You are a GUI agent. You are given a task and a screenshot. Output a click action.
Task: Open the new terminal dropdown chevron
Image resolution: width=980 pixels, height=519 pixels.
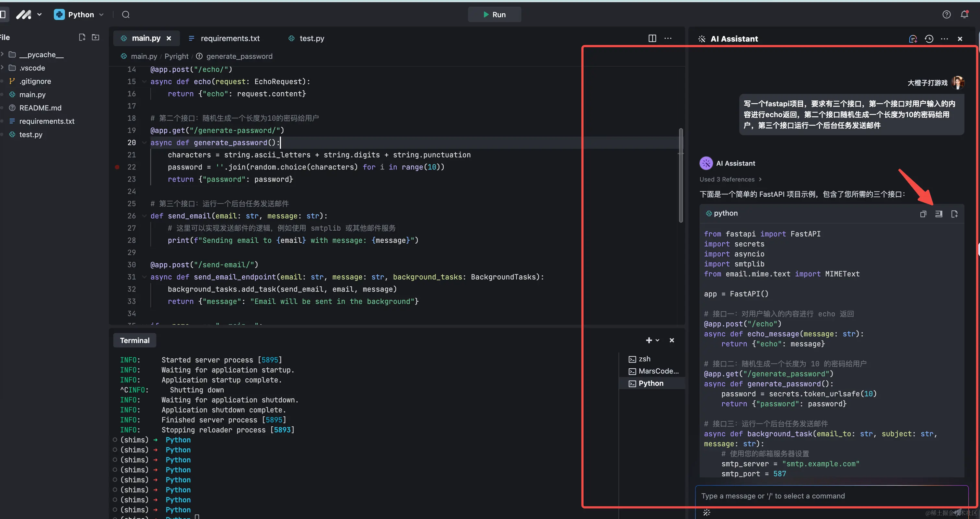657,340
